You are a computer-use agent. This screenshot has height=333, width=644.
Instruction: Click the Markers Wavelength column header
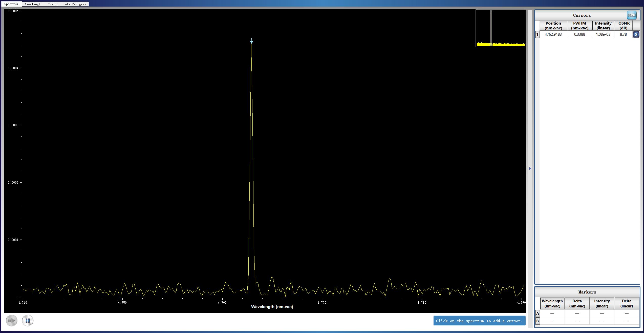pyautogui.click(x=552, y=303)
